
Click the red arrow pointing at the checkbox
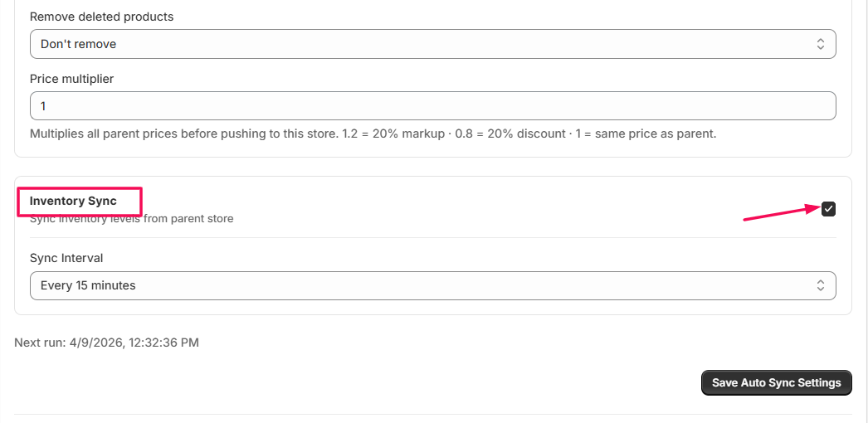780,214
